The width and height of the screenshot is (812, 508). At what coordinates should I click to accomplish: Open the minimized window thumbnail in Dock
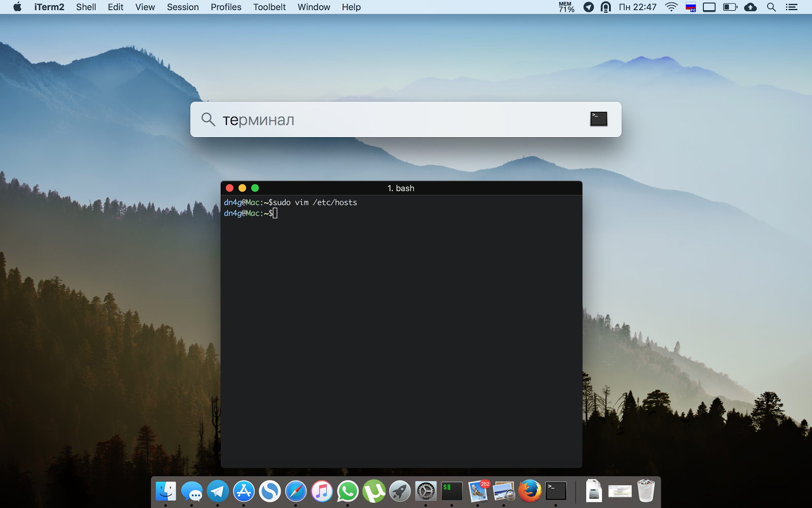coord(620,491)
